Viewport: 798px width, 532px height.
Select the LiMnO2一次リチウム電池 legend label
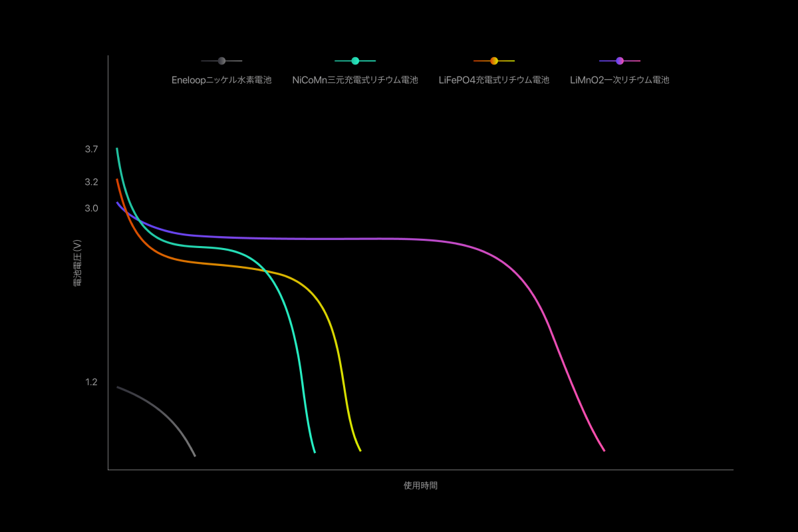620,80
